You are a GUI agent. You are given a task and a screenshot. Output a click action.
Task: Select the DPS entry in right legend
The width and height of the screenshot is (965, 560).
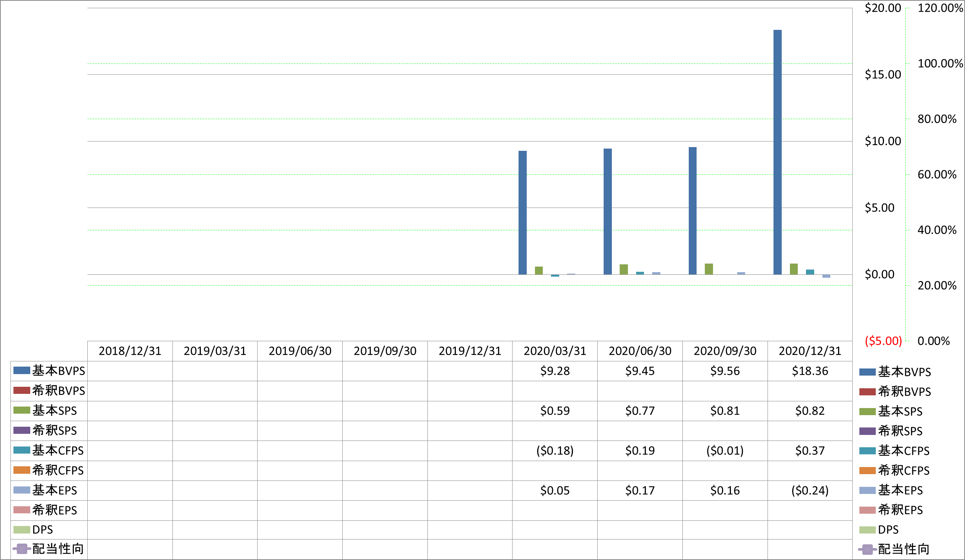pos(879,530)
